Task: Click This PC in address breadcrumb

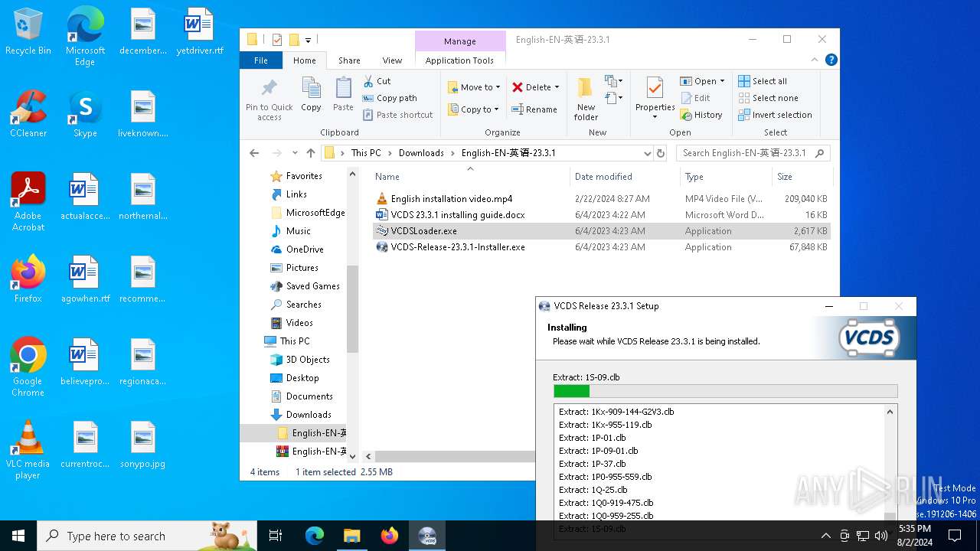Action: pyautogui.click(x=366, y=153)
